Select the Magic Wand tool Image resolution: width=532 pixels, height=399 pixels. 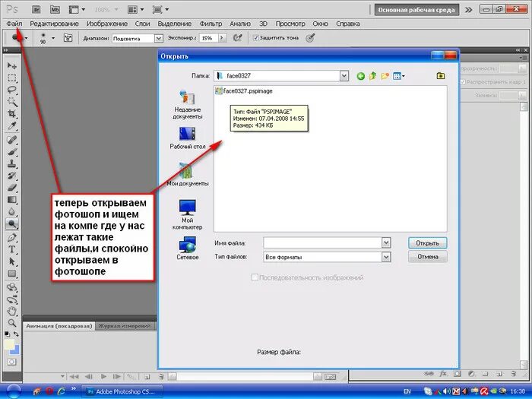12,102
